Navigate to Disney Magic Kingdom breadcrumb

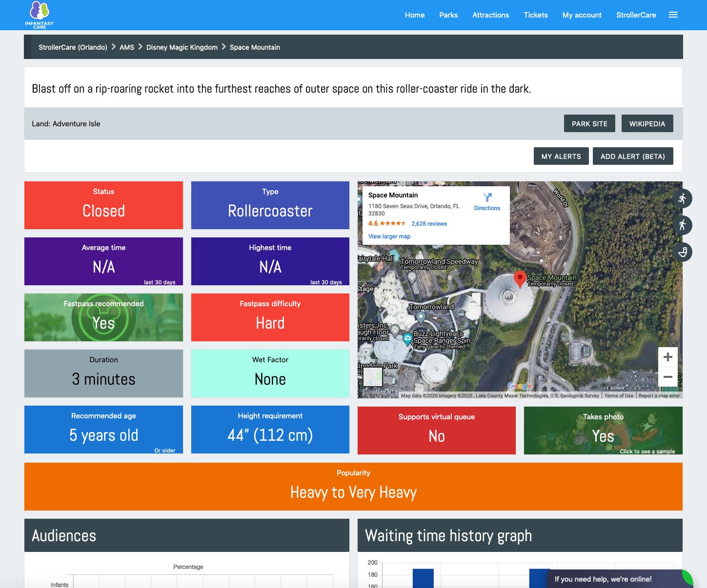click(x=182, y=47)
